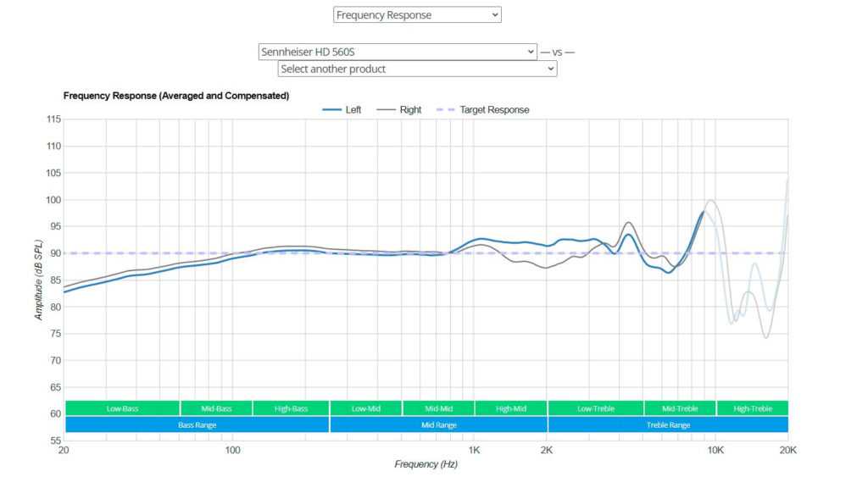868x488 pixels.
Task: Toggle Target Response dashed line in legend
Action: (x=483, y=110)
